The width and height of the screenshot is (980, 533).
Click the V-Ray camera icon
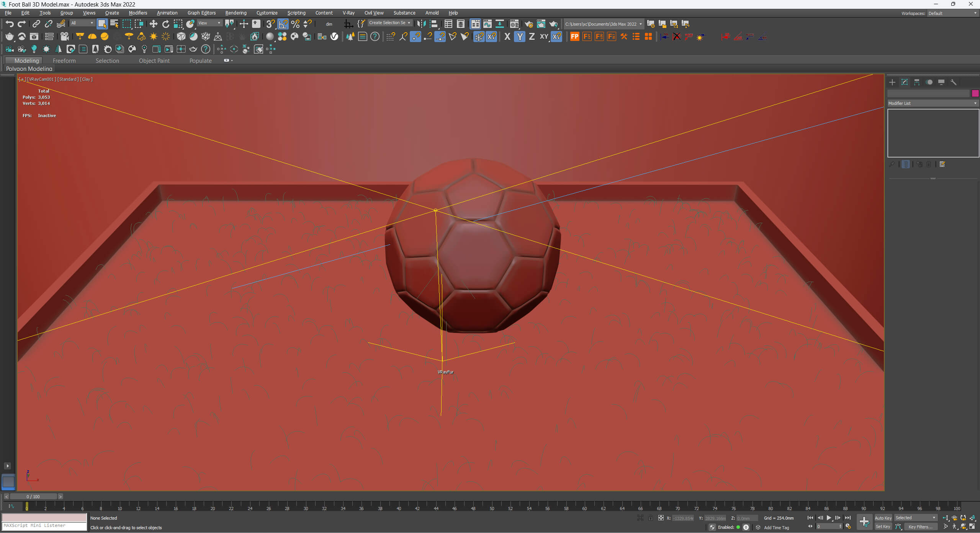[64, 36]
